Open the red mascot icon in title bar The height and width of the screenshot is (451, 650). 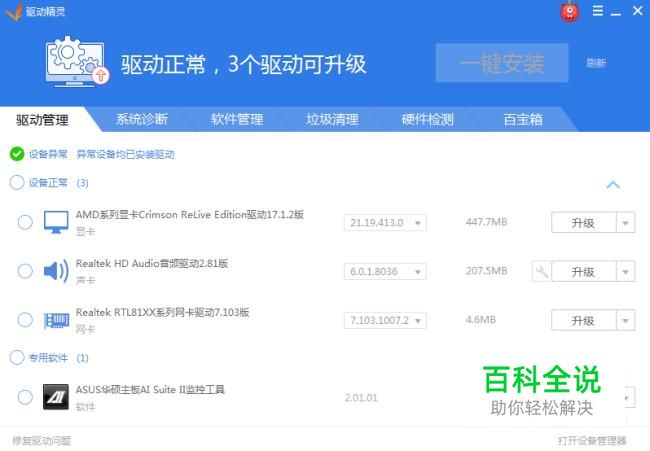pos(570,12)
